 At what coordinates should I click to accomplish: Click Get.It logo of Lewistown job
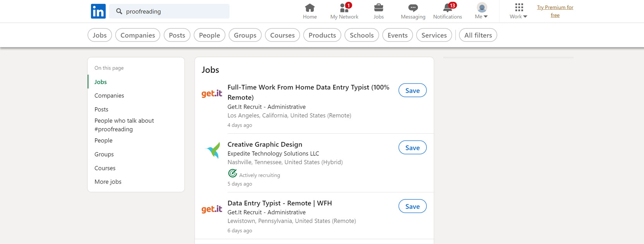(x=212, y=209)
